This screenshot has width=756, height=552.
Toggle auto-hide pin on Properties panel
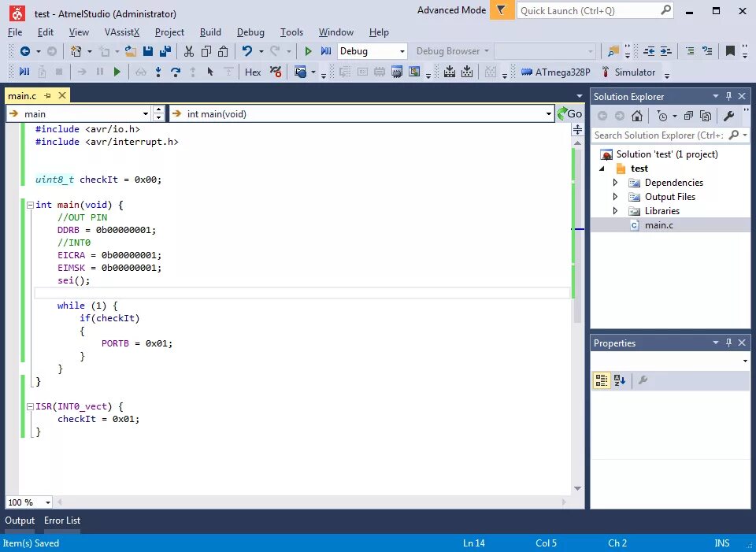728,343
